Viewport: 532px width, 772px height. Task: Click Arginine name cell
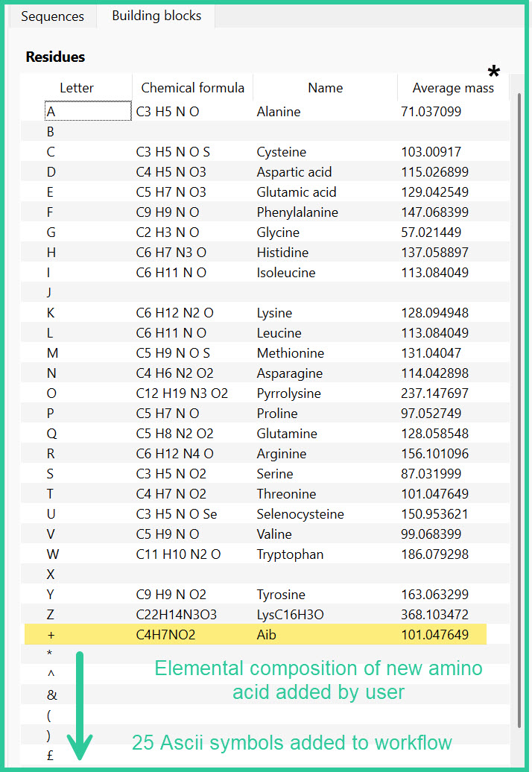point(282,454)
